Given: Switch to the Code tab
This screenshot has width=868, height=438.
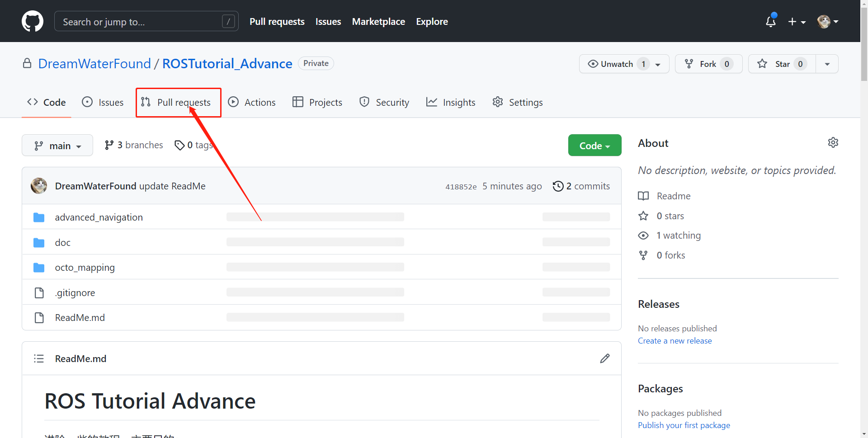Looking at the screenshot, I should tap(47, 102).
